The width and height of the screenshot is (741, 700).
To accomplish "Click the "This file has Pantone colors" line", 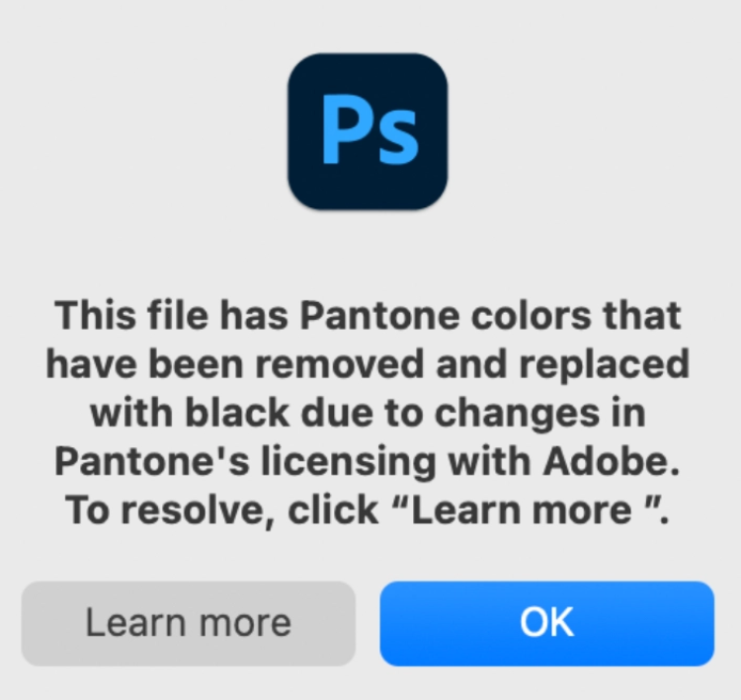I will tap(368, 315).
